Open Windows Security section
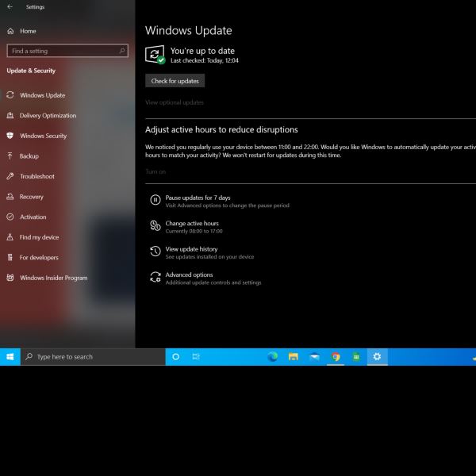The image size is (476, 476). (x=43, y=136)
